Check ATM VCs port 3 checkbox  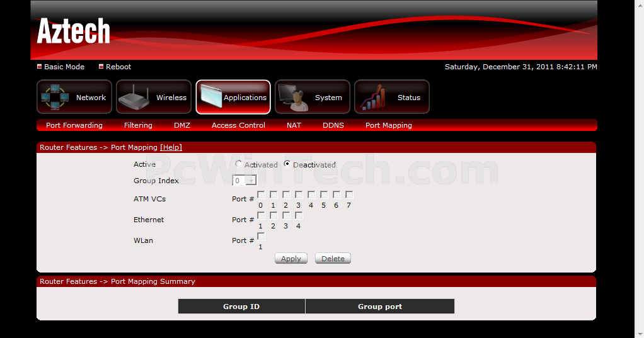(x=299, y=194)
